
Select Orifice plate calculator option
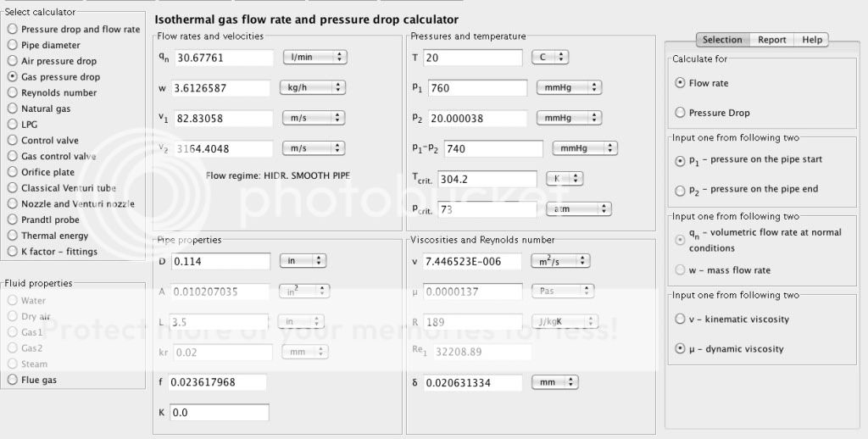(x=13, y=172)
